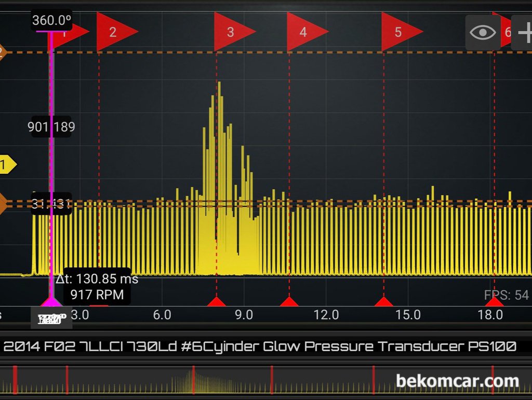532x400 pixels.
Task: Click the FPS: 54 indicator
Action: pyautogui.click(x=506, y=295)
